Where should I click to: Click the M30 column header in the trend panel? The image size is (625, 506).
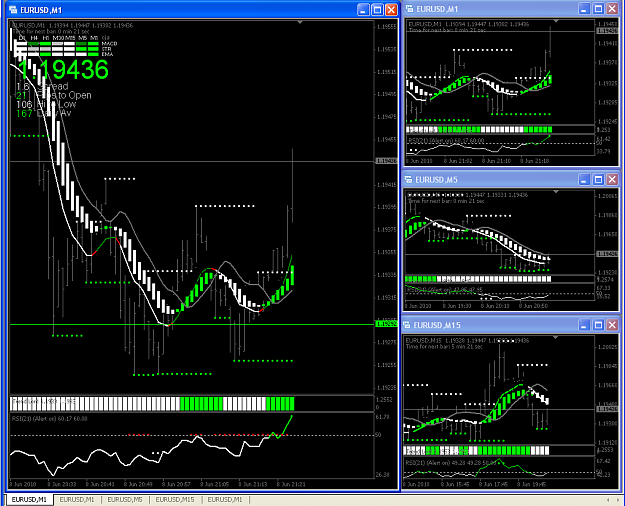[x=58, y=38]
